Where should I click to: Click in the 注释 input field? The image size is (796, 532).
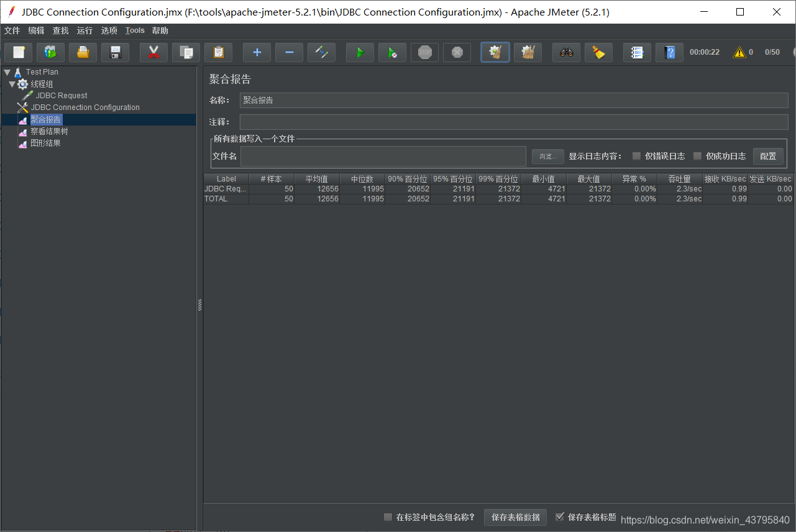coord(514,122)
